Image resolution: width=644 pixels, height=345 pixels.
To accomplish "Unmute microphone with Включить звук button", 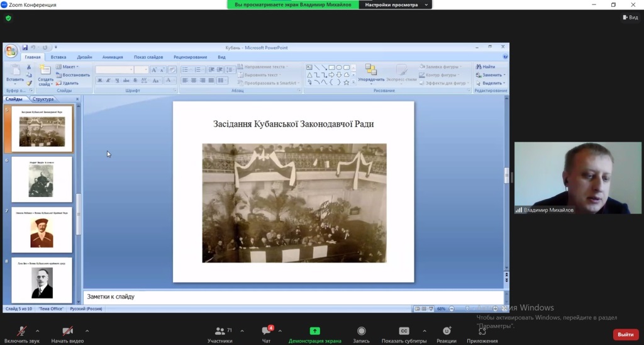I will point(21,332).
